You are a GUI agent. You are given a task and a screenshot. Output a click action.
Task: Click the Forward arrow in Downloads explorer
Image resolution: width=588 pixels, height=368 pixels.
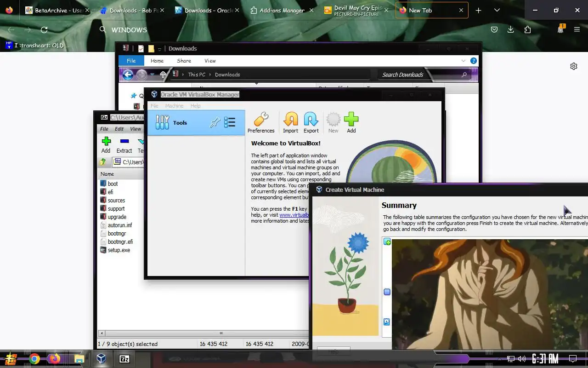141,75
